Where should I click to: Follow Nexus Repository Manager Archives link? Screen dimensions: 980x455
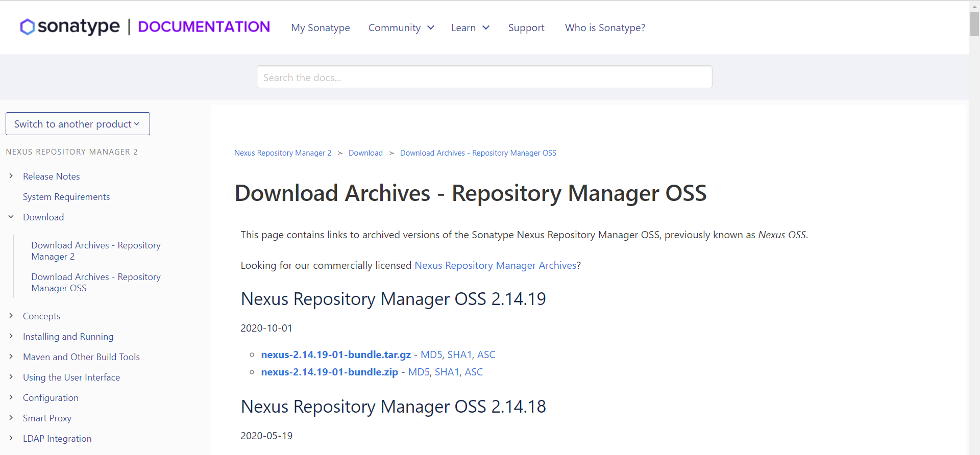pos(496,265)
